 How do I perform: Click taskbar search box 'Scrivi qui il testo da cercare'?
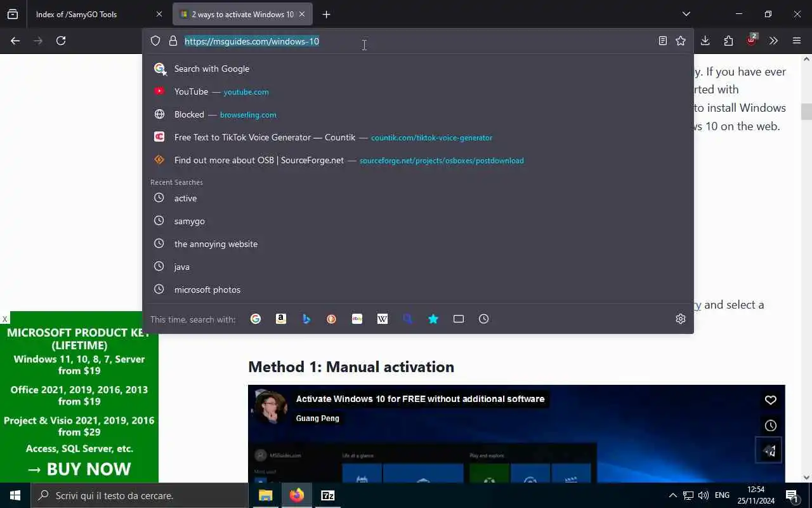pyautogui.click(x=140, y=495)
